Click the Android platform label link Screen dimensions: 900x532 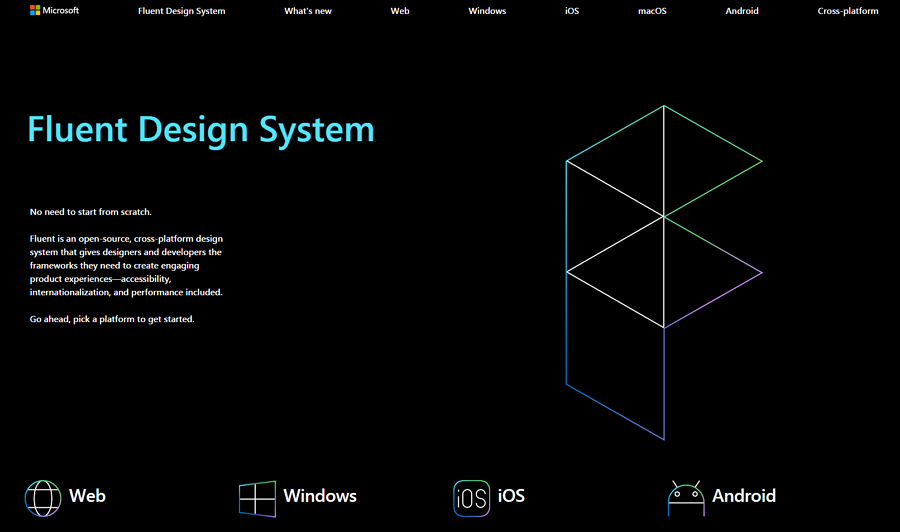tap(744, 496)
